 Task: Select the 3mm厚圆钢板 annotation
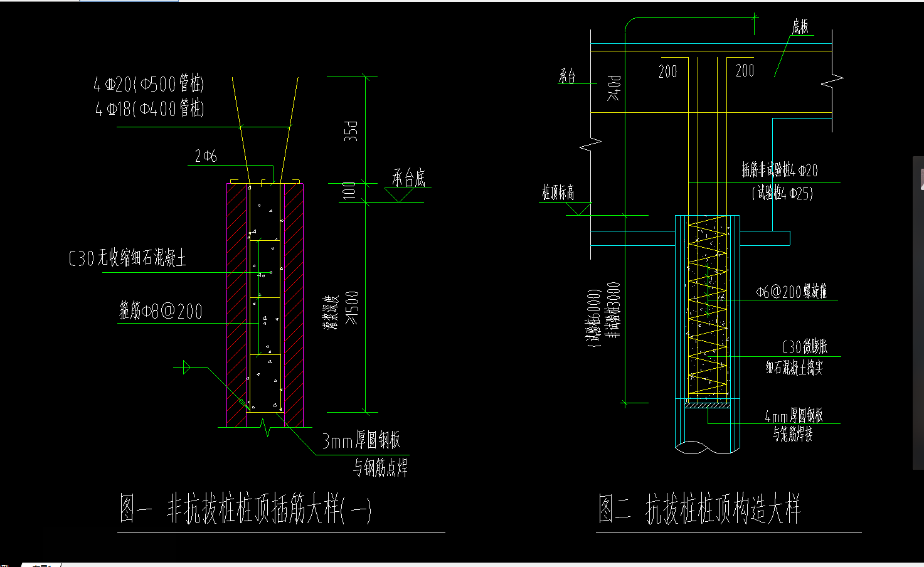point(361,440)
